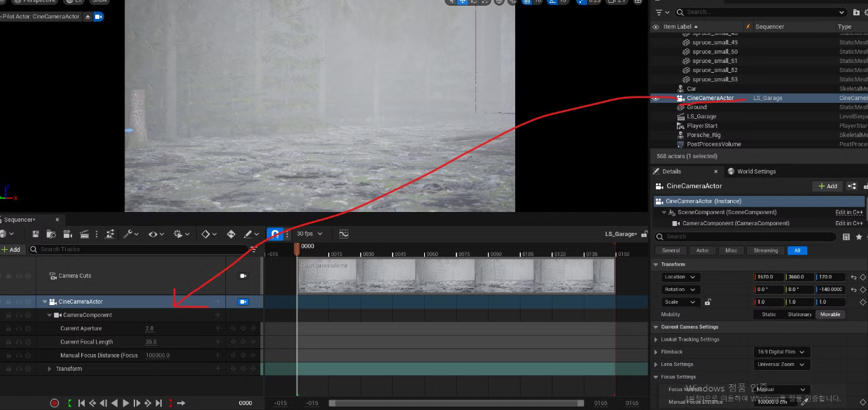
Task: Click the Current Aperture value 2.8
Action: point(150,328)
